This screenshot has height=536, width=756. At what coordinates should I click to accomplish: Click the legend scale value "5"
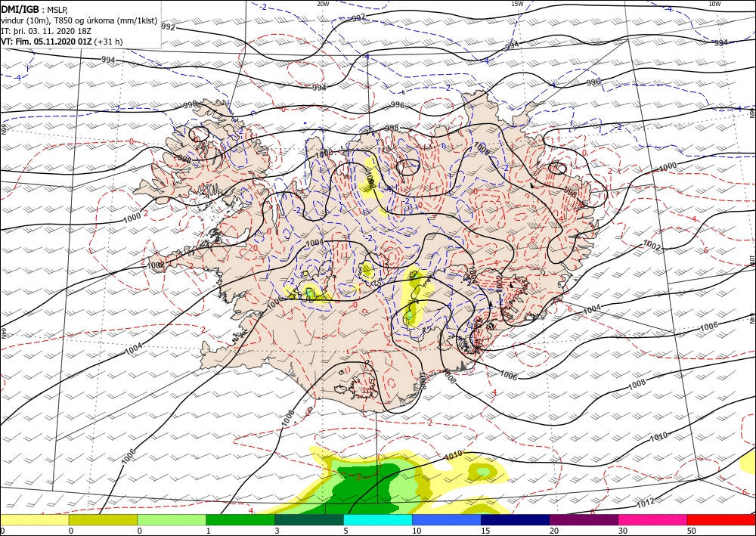[345, 531]
